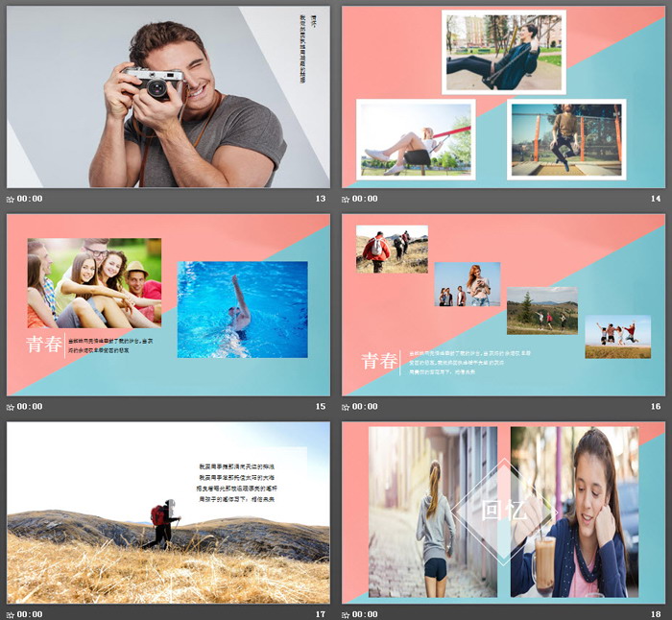Click the transition star icon under slide 16
Image resolution: width=672 pixels, height=620 pixels.
(346, 407)
